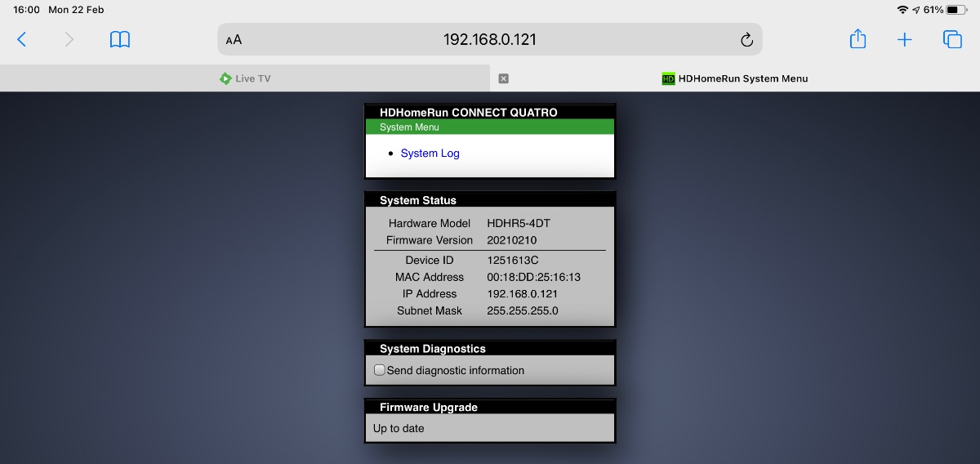Enable Send diagnostic information checkbox

pos(380,370)
